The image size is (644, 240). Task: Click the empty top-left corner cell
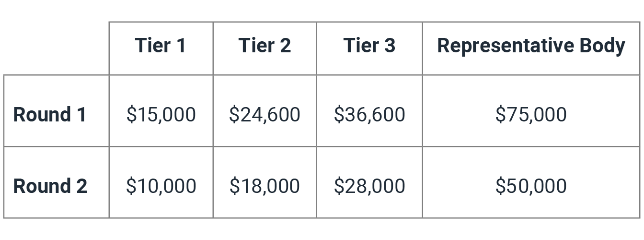point(56,48)
